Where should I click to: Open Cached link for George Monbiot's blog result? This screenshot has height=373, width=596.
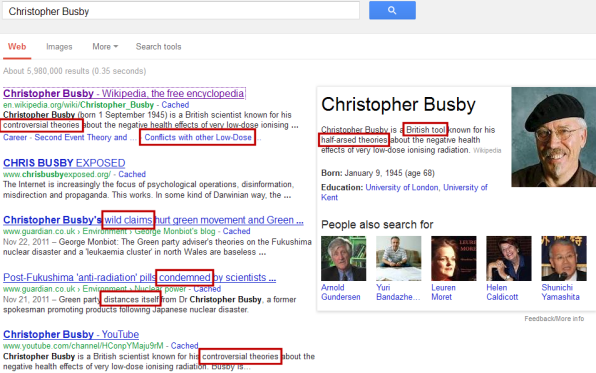(x=236, y=231)
